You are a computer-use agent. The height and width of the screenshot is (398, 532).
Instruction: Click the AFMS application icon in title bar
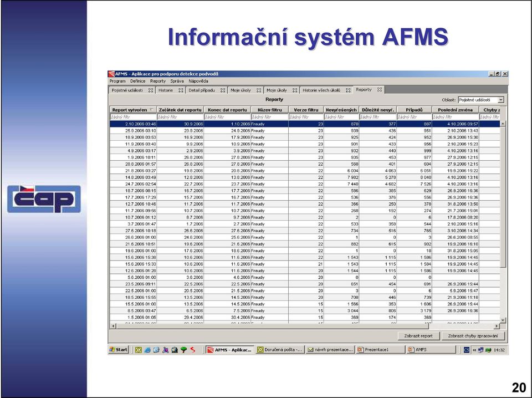tap(111, 74)
